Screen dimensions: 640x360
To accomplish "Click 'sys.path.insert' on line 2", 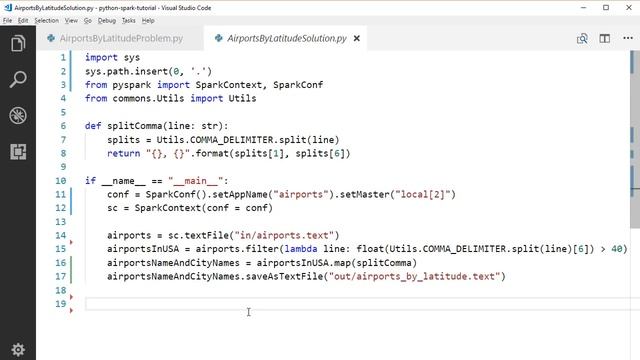I will coord(127,71).
